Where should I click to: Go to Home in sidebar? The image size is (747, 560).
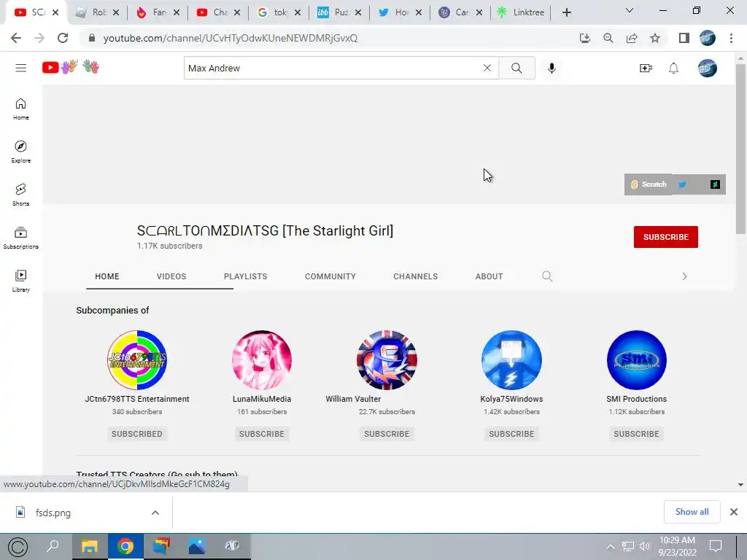[20, 109]
